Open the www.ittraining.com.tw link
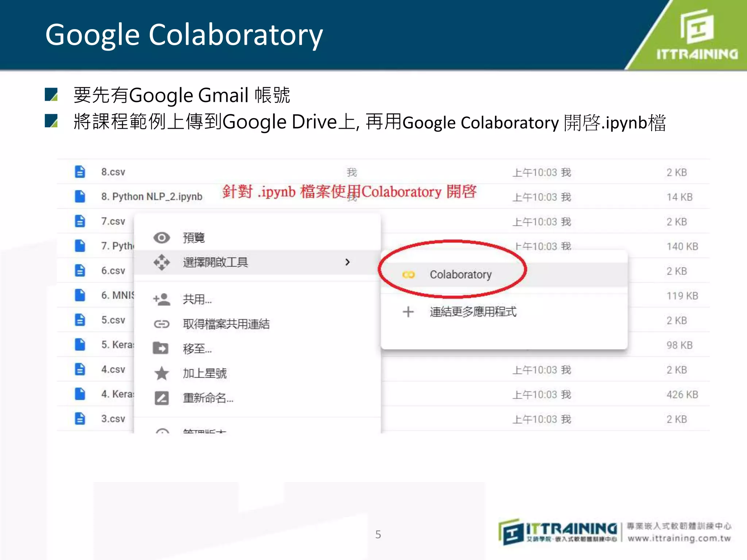The image size is (747, 560). pos(679,538)
